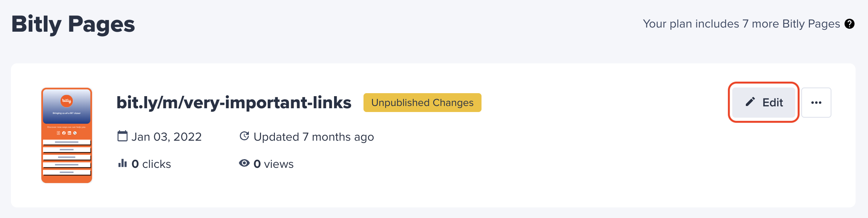868x218 pixels.
Task: Click the eye views icon
Action: 244,163
